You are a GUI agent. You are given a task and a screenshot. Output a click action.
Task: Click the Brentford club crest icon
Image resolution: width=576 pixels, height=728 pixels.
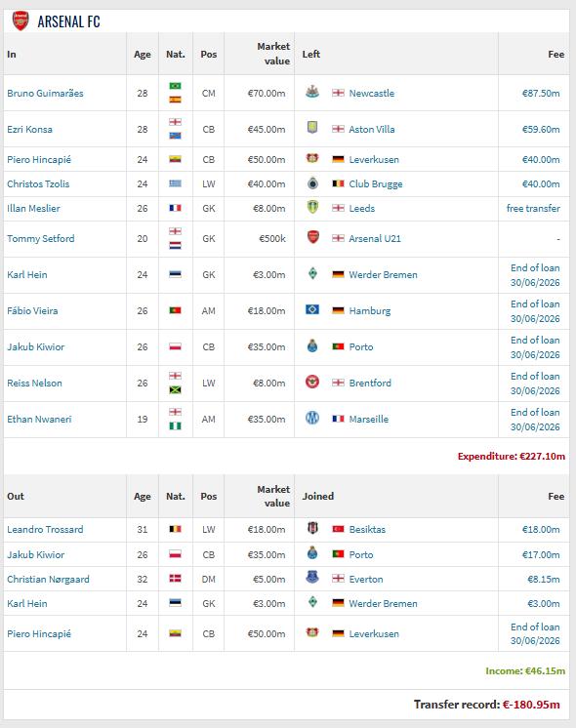click(312, 383)
